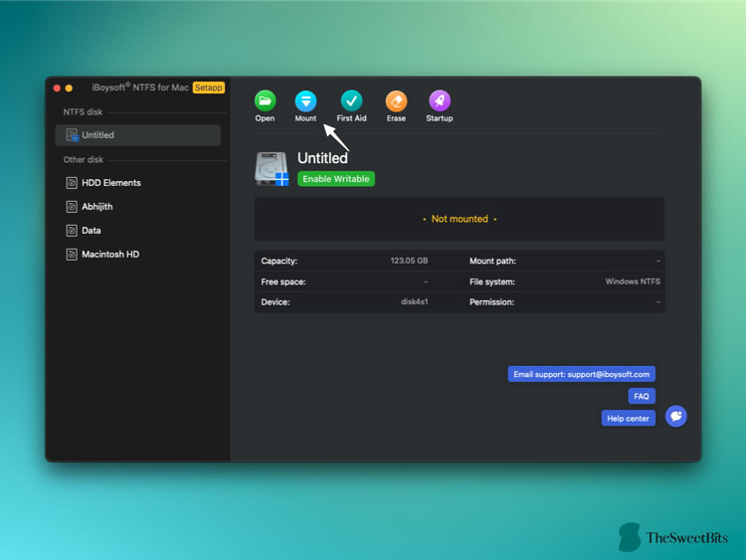
Task: Click the Untitled drive image with Windows logo
Action: (272, 169)
